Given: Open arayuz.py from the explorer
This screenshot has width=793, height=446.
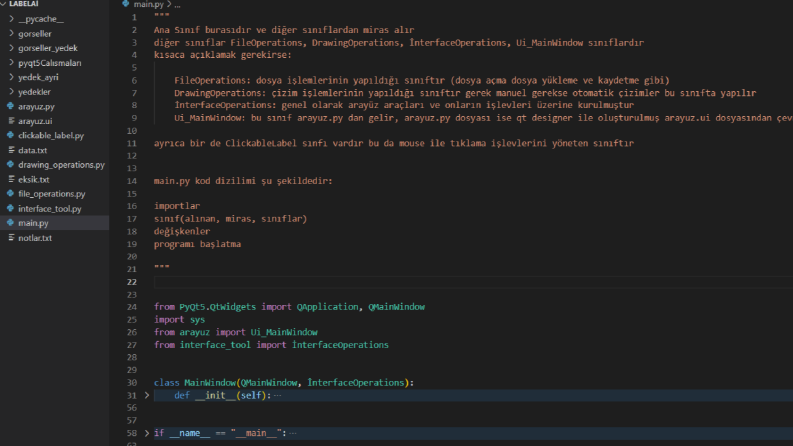Looking at the screenshot, I should [36, 107].
